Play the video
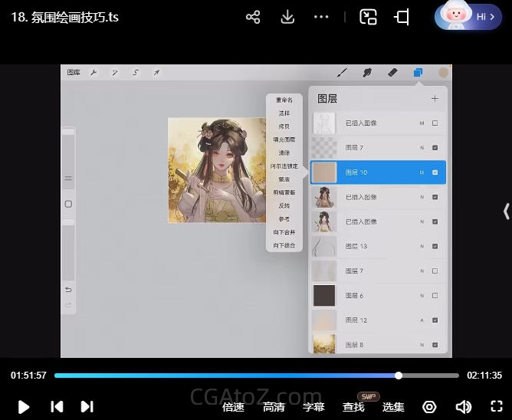 (23, 407)
